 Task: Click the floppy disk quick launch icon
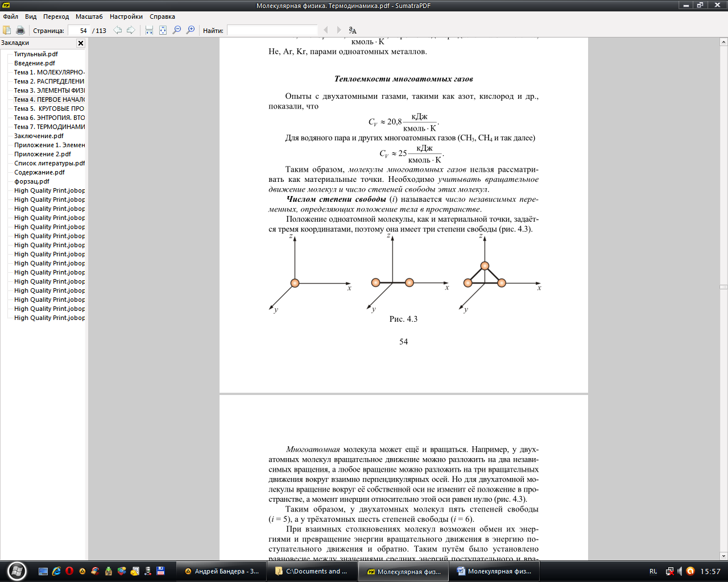(x=161, y=571)
